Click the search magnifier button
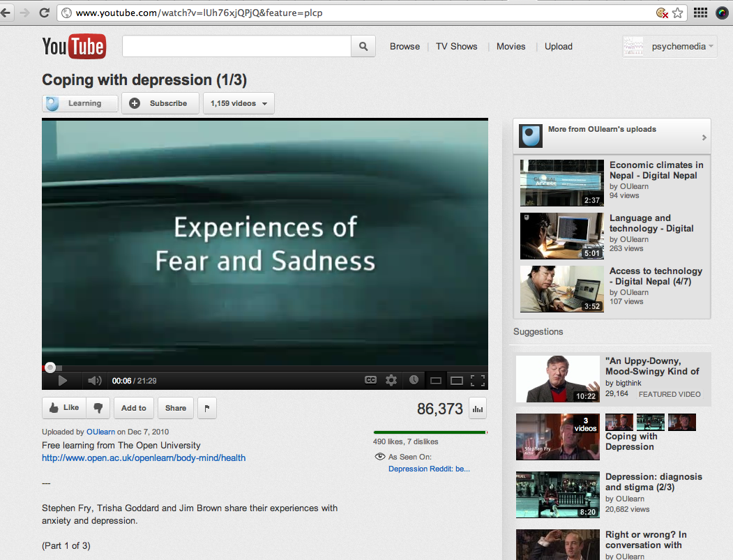The image size is (733, 560). (363, 47)
